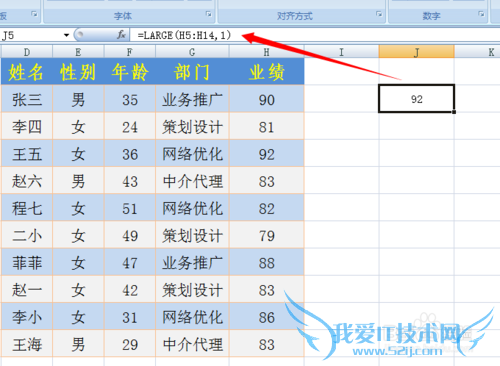This screenshot has width=500, height=366.
Task: Click 张三's performance cell 90
Action: click(266, 99)
